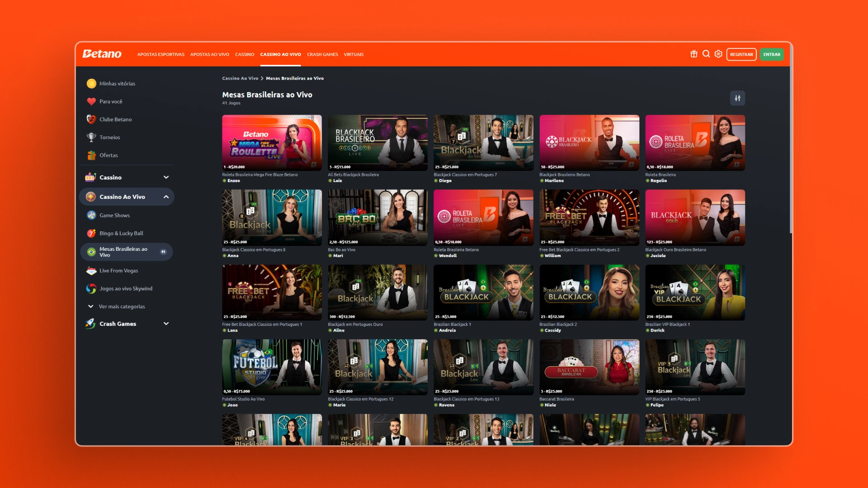The height and width of the screenshot is (488, 868).
Task: Open Blackjack Classico em Portugues 13
Action: click(x=483, y=367)
